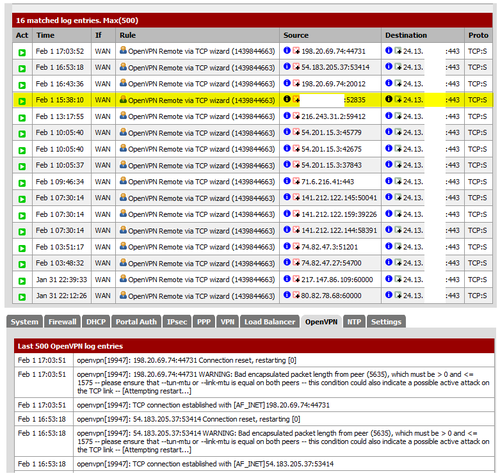Screen dimensions: 500x476
Task: Click block icon next to 217.147.86.109:60000
Action: click(x=296, y=279)
